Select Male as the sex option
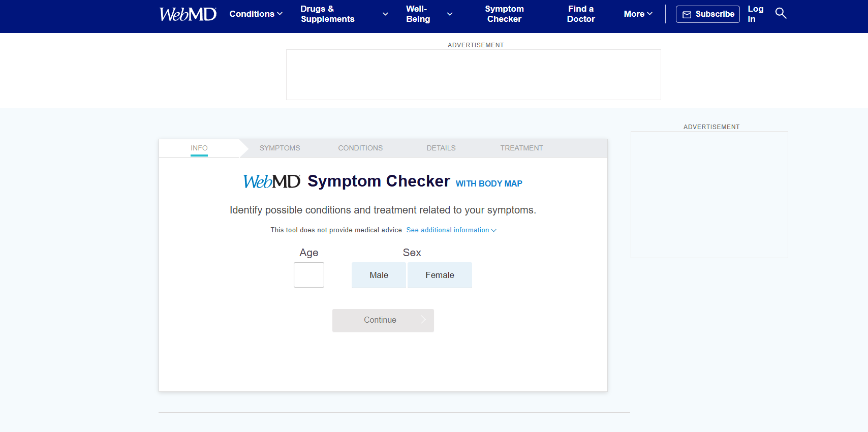 379,275
